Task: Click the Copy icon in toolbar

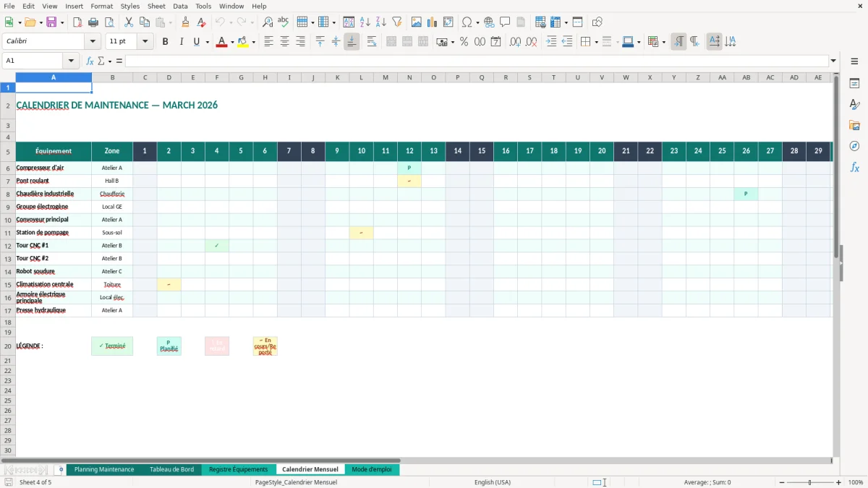Action: (145, 22)
